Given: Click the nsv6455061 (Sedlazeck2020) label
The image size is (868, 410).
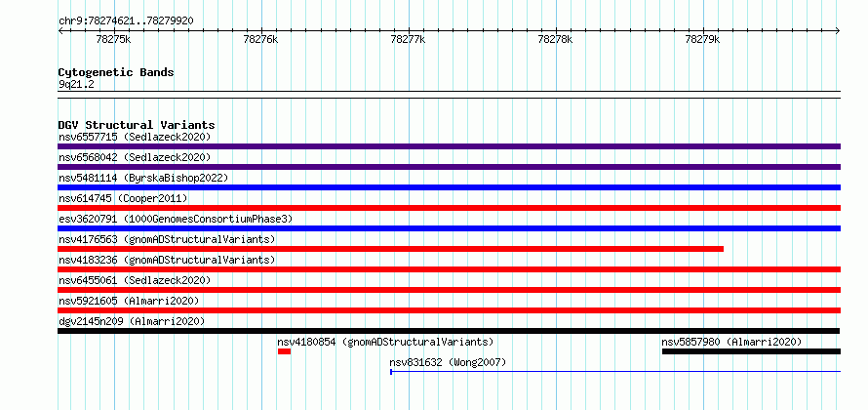Looking at the screenshot, I should 135,280.
